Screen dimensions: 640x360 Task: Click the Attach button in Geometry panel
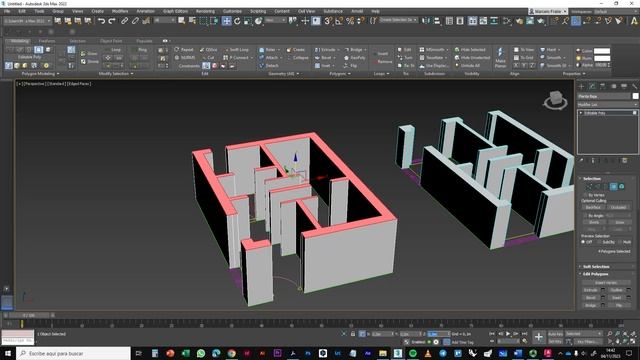point(269,58)
